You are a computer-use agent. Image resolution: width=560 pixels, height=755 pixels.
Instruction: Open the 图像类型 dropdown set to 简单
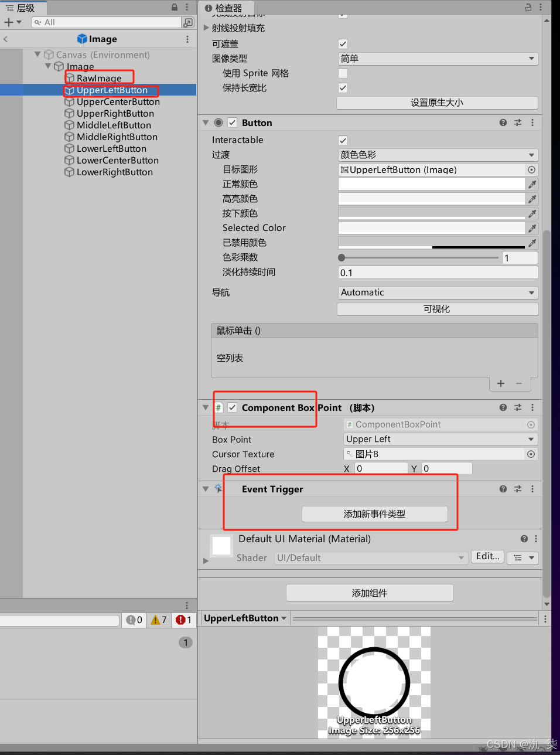pyautogui.click(x=438, y=59)
